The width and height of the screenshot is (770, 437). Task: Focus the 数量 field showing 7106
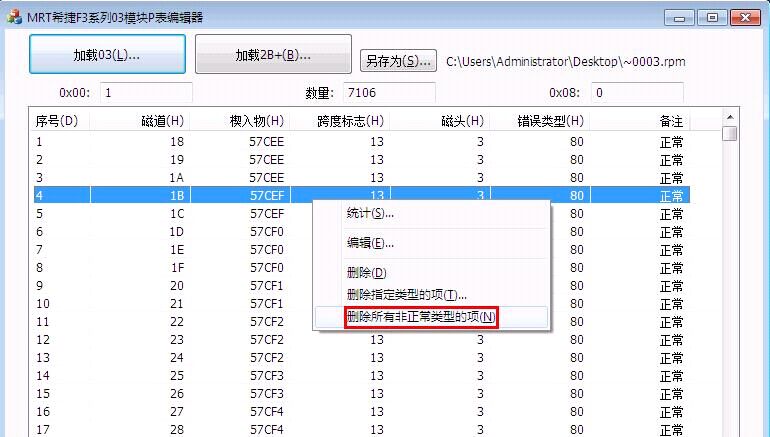click(x=389, y=92)
